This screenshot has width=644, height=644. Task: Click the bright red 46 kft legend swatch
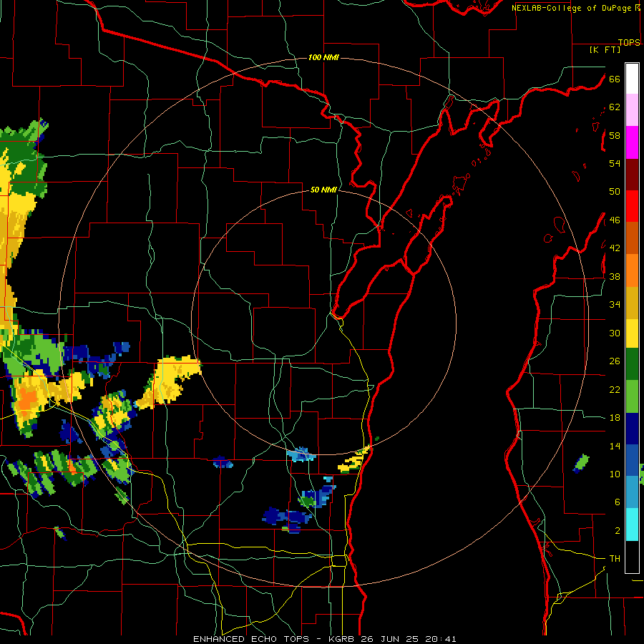coord(632,207)
